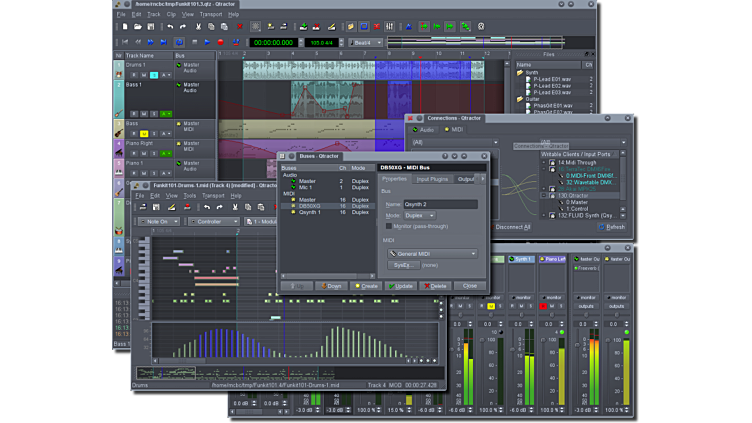752x423 pixels.
Task: Switch to the MIDI tab in Connections window
Action: pos(453,129)
